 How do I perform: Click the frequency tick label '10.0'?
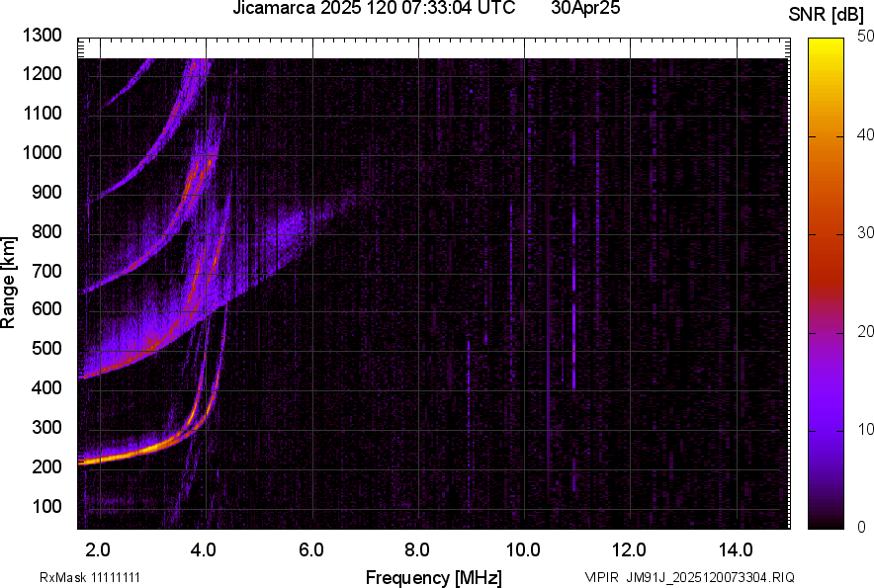tap(523, 549)
